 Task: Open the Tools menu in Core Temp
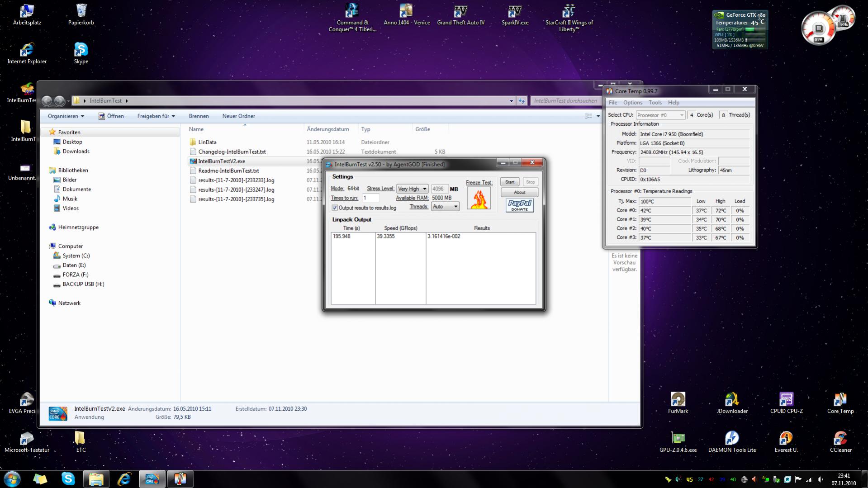655,103
